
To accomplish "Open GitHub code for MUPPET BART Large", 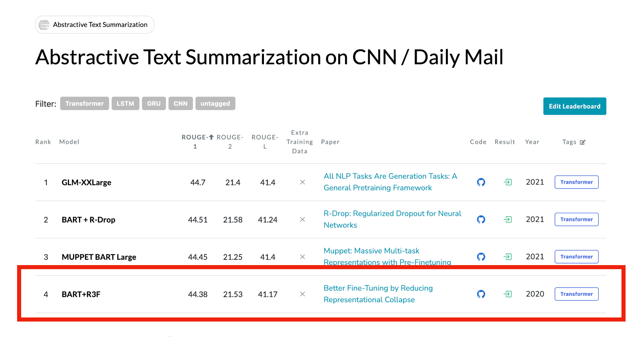I will click(481, 256).
